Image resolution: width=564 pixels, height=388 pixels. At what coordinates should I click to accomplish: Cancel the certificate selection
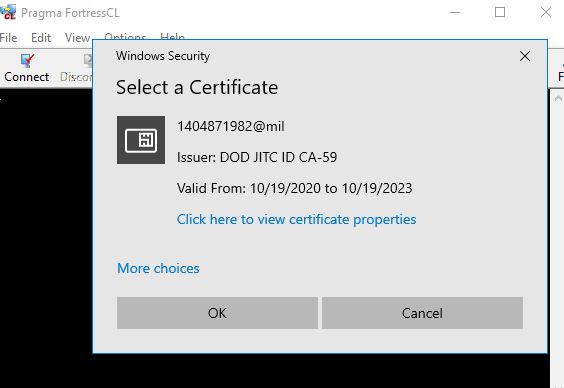click(x=422, y=313)
